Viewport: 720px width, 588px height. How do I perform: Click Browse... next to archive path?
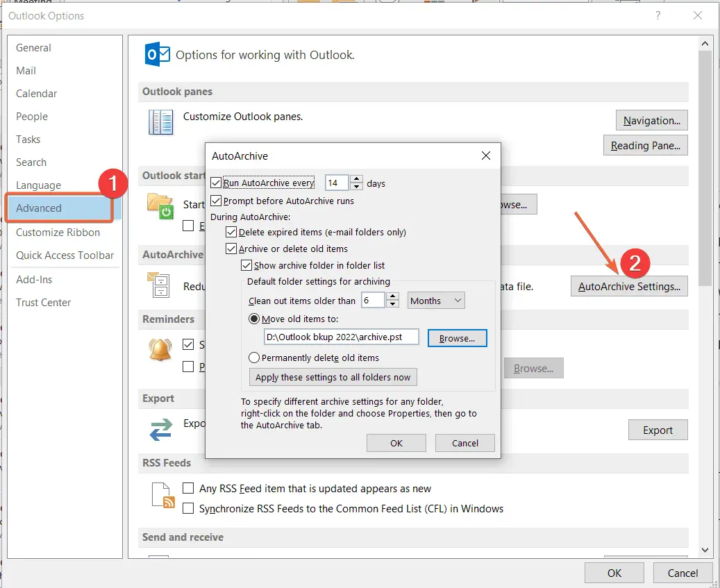click(x=457, y=338)
